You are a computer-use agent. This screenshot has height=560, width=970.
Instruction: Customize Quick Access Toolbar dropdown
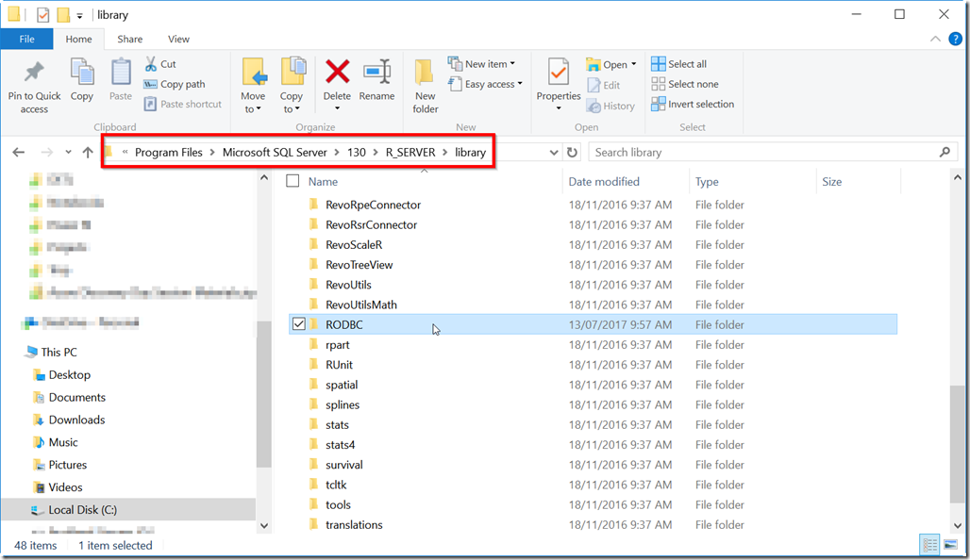point(79,16)
